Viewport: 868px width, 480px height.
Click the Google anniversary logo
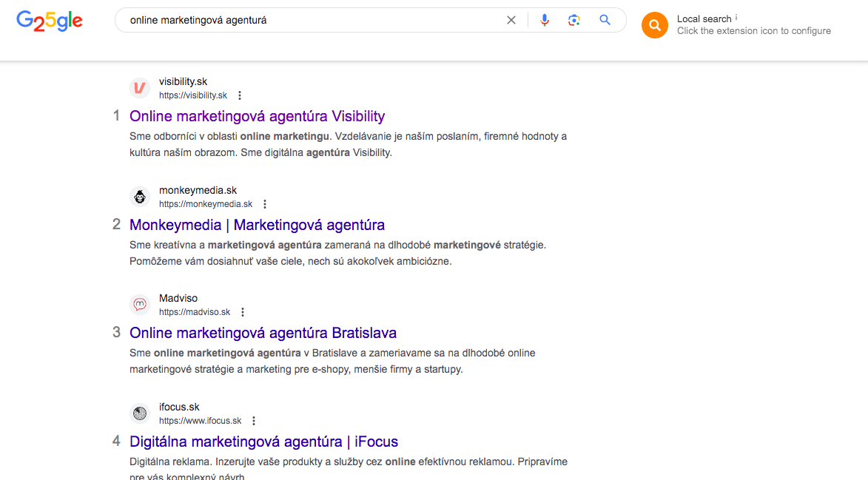point(49,21)
